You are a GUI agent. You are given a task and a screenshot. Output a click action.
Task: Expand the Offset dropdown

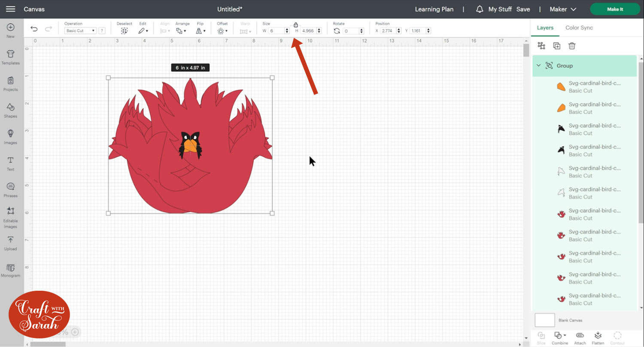tap(222, 31)
